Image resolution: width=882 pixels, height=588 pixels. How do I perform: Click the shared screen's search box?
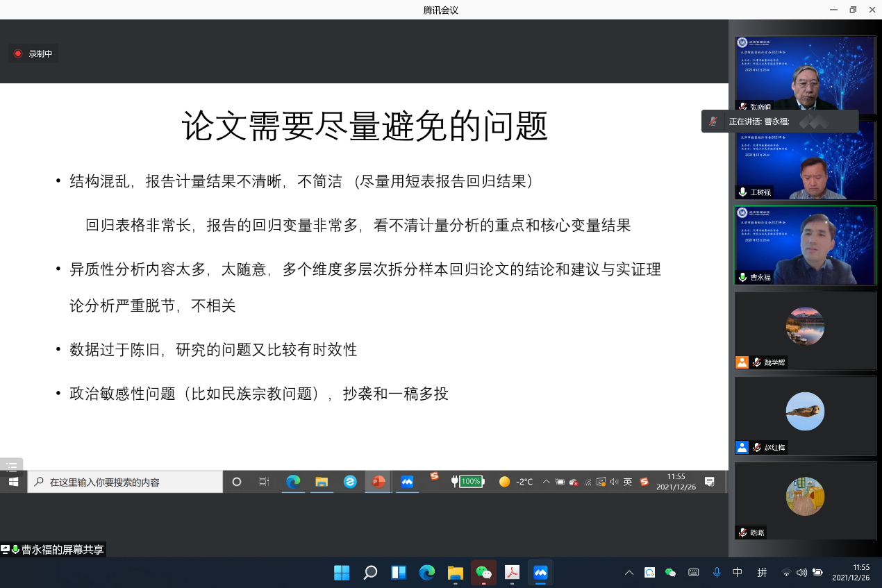pyautogui.click(x=125, y=482)
